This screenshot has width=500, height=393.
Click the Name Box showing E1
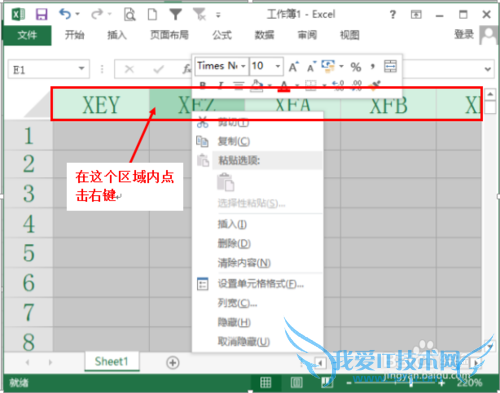(x=49, y=69)
